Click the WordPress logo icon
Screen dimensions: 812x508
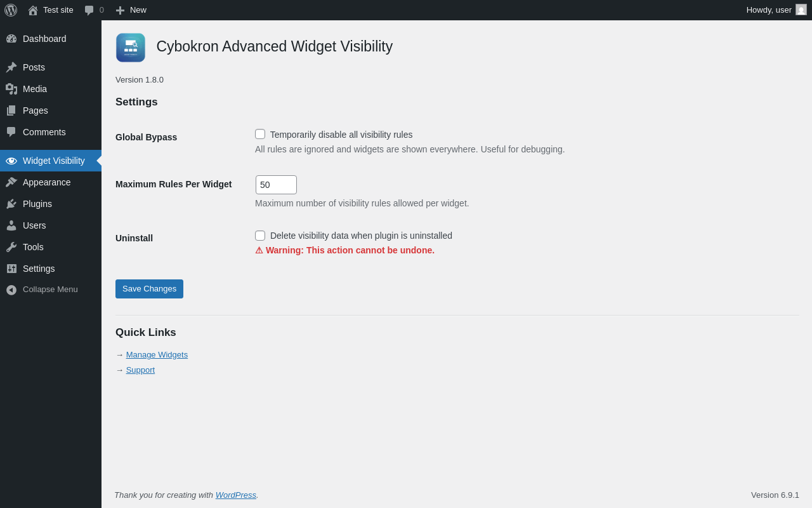11,10
